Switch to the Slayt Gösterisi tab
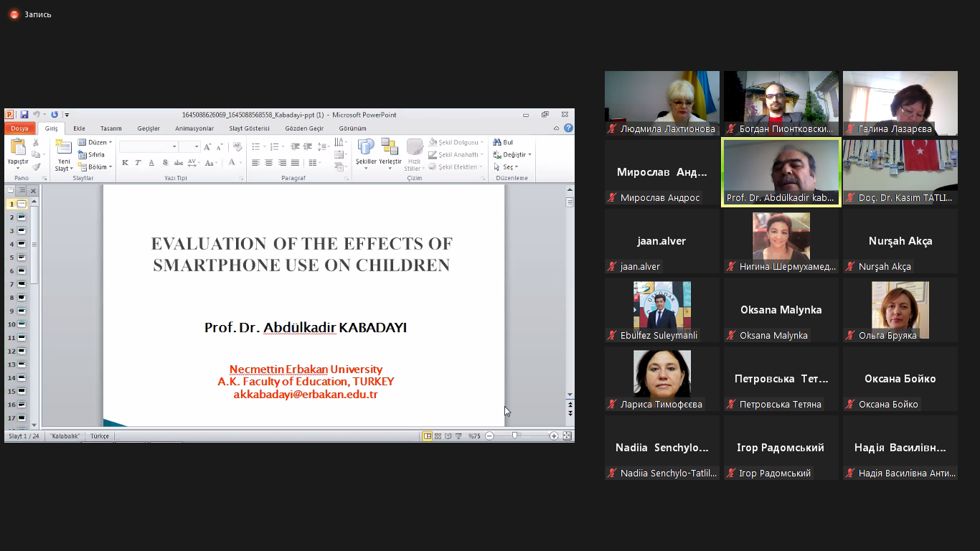 tap(249, 128)
